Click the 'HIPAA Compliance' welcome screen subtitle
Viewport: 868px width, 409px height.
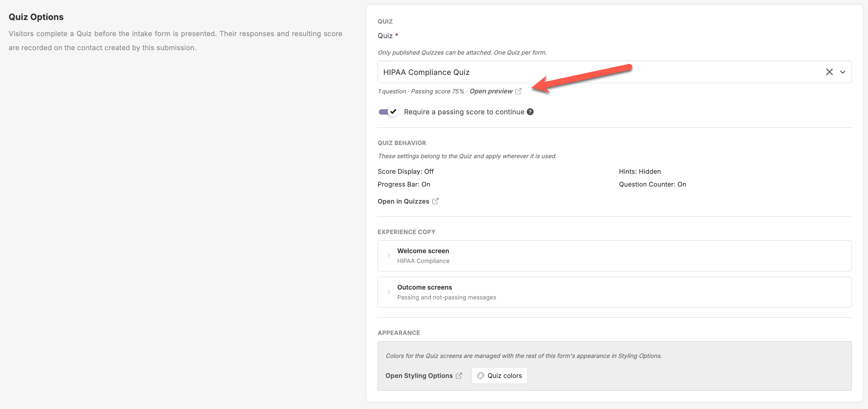tap(423, 261)
